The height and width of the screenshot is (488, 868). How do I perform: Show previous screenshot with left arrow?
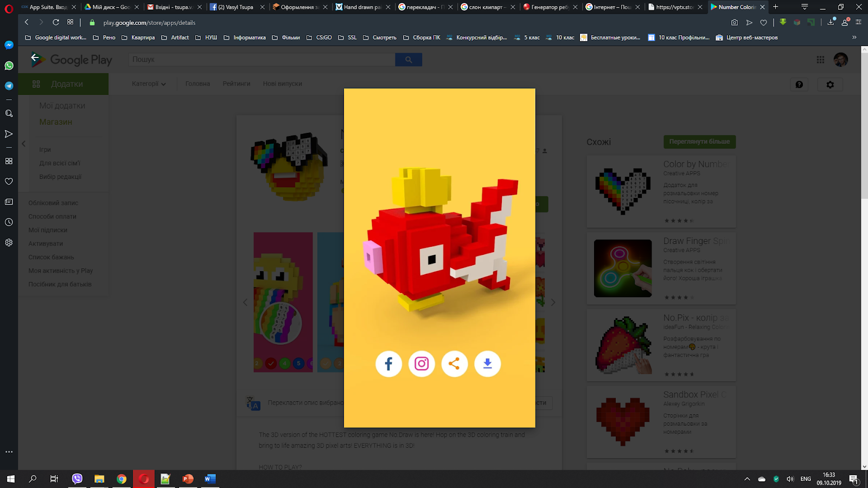click(x=245, y=302)
